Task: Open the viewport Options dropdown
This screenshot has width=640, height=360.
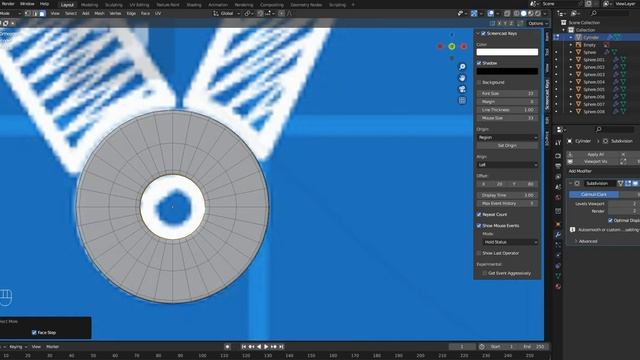Action: click(x=538, y=23)
